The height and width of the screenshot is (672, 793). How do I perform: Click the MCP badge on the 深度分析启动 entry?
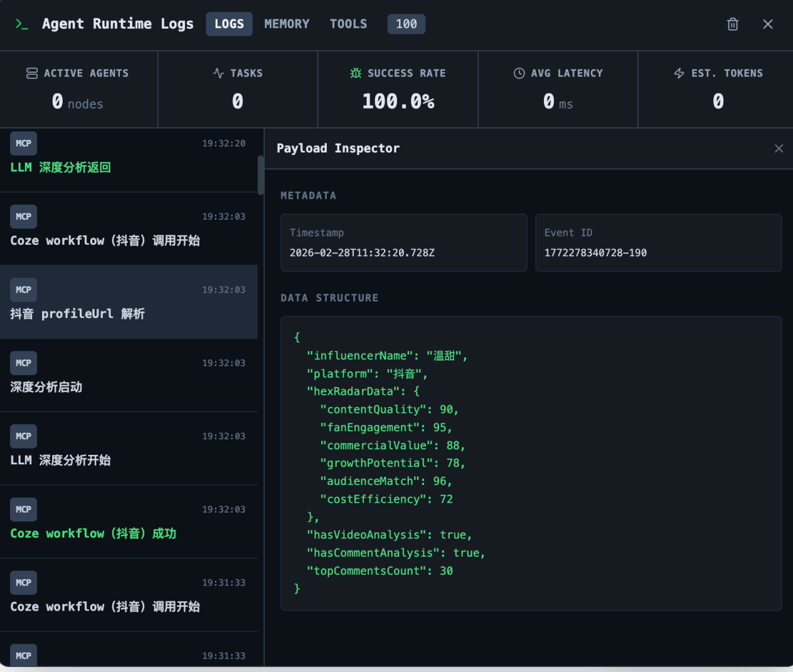pyautogui.click(x=23, y=363)
